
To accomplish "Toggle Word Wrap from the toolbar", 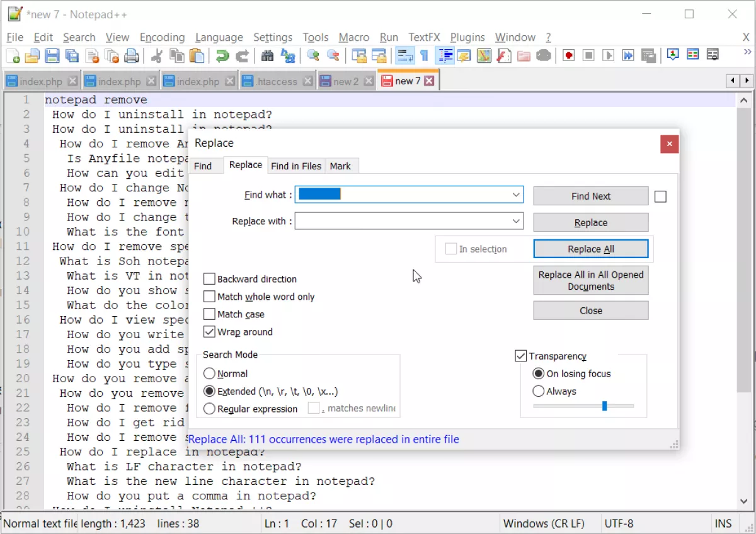I will pos(405,55).
